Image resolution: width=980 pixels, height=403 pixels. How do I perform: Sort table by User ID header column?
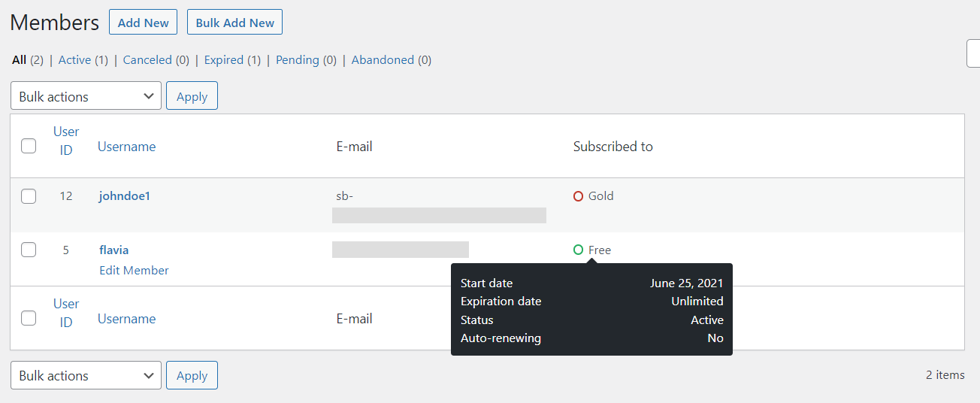click(66, 141)
